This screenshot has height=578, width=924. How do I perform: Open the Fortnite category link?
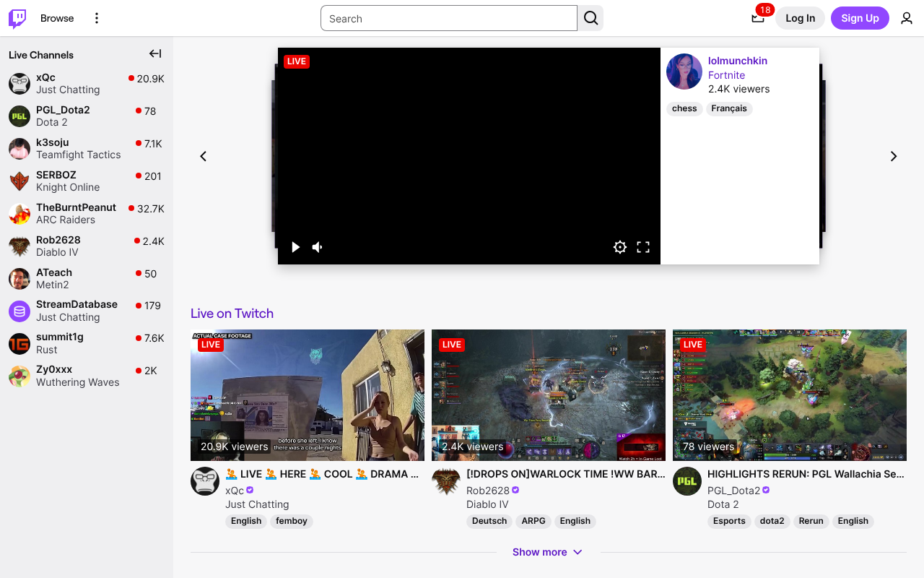[x=726, y=75]
